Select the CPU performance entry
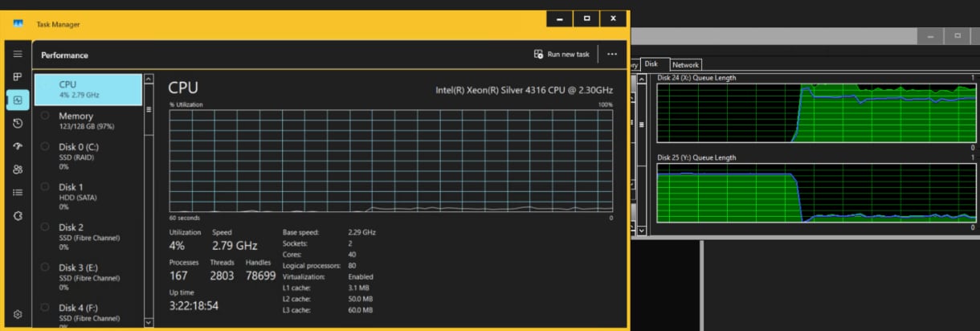This screenshot has height=331, width=980. click(x=88, y=89)
